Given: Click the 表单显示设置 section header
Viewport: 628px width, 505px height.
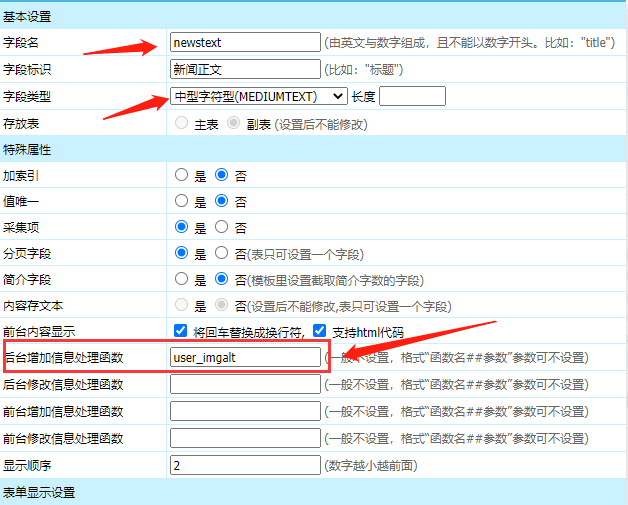Looking at the screenshot, I should 39,492.
